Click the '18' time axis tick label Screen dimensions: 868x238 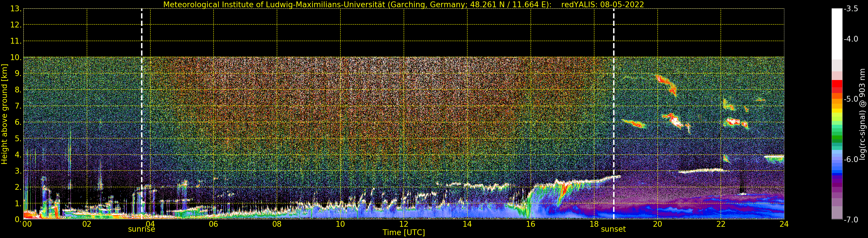coord(594,224)
